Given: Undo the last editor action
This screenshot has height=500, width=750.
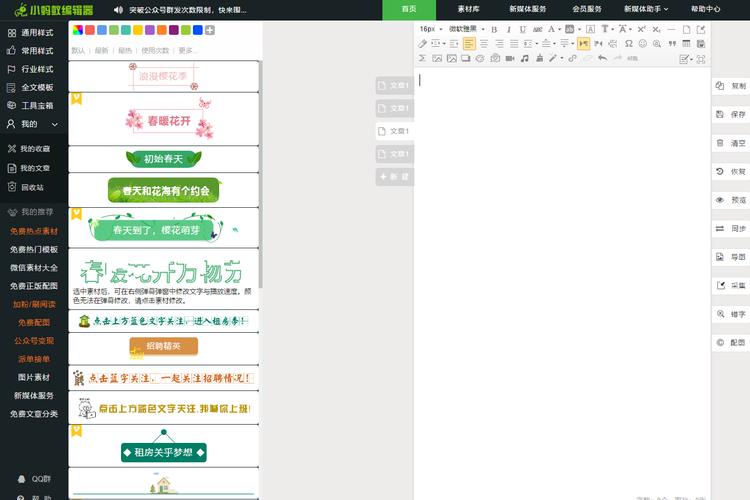Looking at the screenshot, I should (x=602, y=58).
